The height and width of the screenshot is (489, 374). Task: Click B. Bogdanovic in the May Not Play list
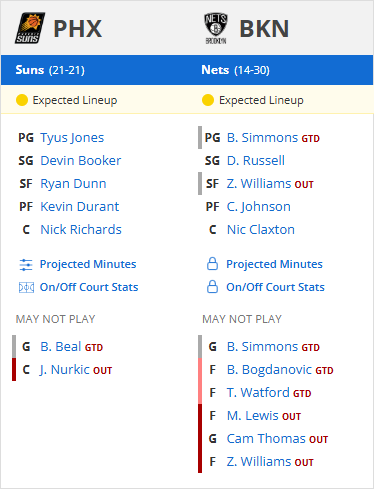269,370
